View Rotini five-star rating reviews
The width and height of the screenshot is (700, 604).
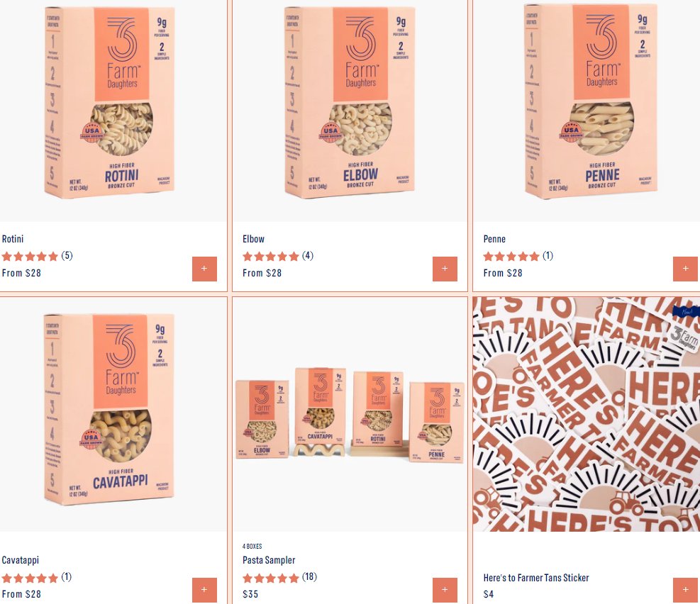click(37, 256)
